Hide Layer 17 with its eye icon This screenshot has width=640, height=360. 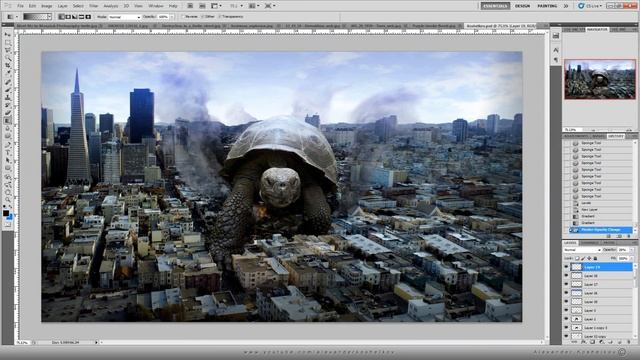pos(566,284)
